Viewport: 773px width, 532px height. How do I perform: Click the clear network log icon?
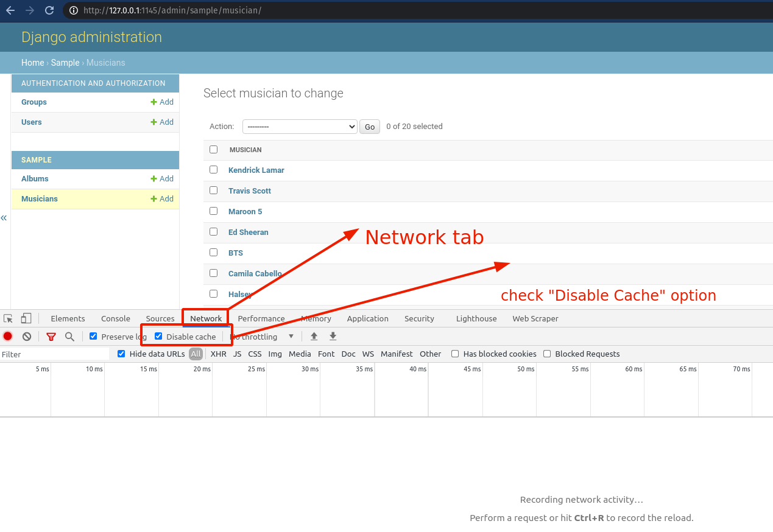point(26,336)
